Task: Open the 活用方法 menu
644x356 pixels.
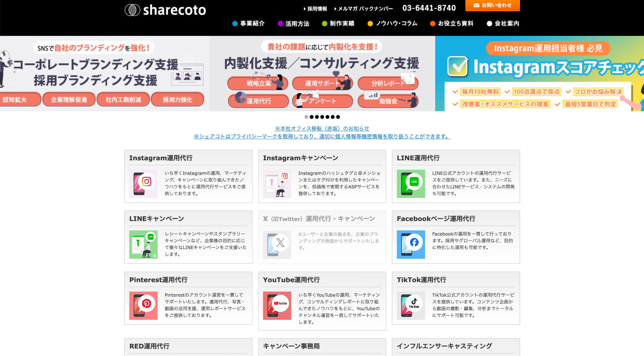Action: [x=294, y=24]
